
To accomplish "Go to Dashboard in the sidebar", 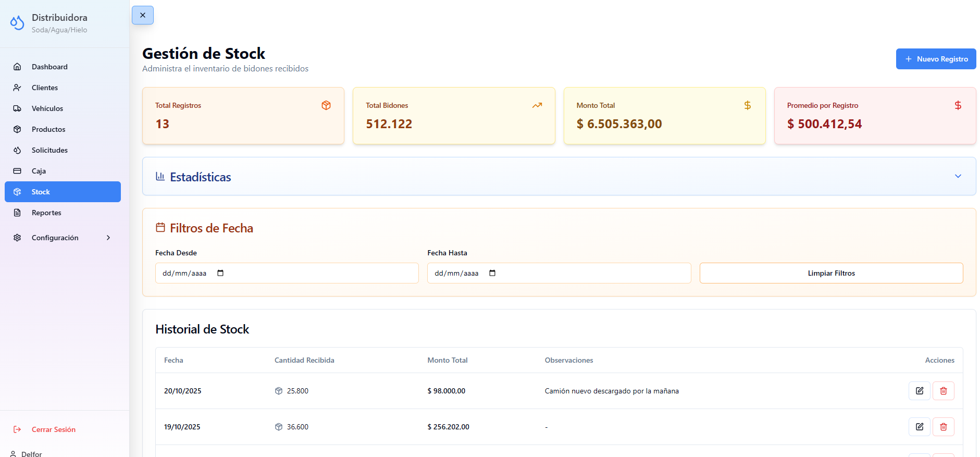I will pyautogui.click(x=49, y=67).
